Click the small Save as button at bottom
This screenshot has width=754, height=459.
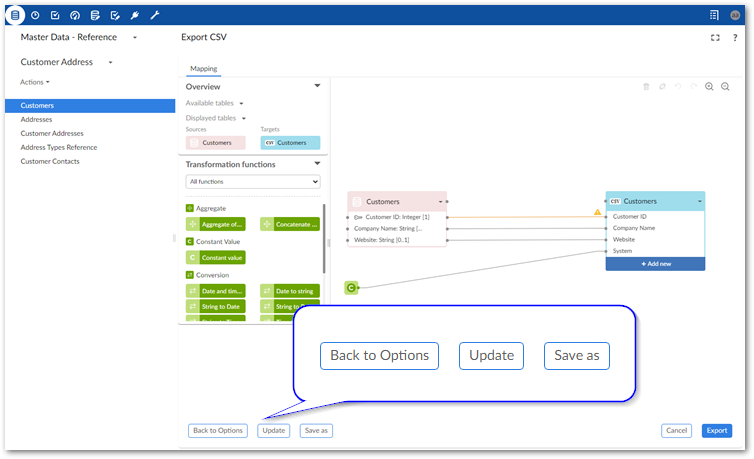(x=316, y=431)
